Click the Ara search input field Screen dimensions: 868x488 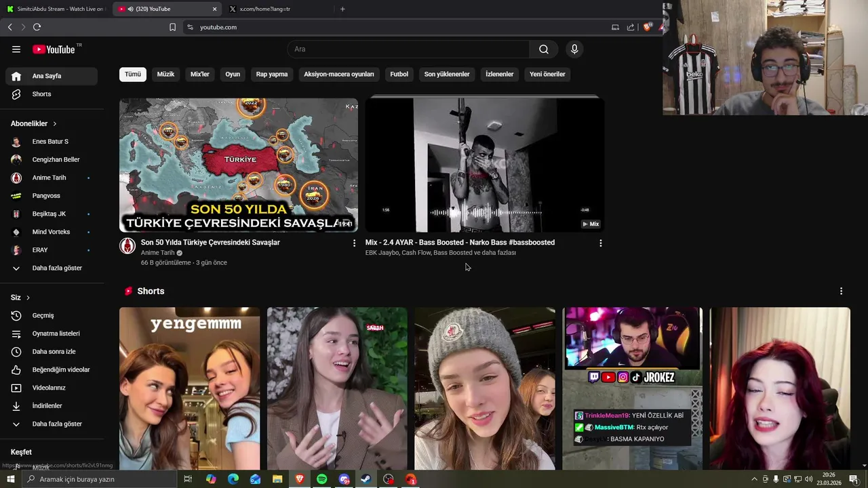[408, 49]
